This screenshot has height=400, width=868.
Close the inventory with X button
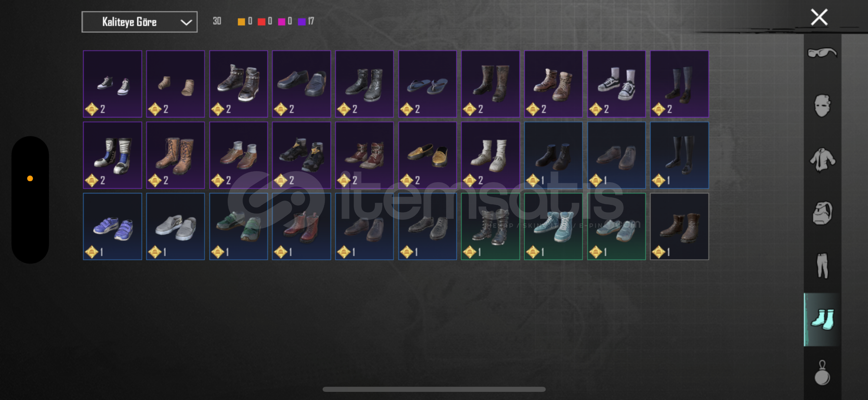point(819,17)
